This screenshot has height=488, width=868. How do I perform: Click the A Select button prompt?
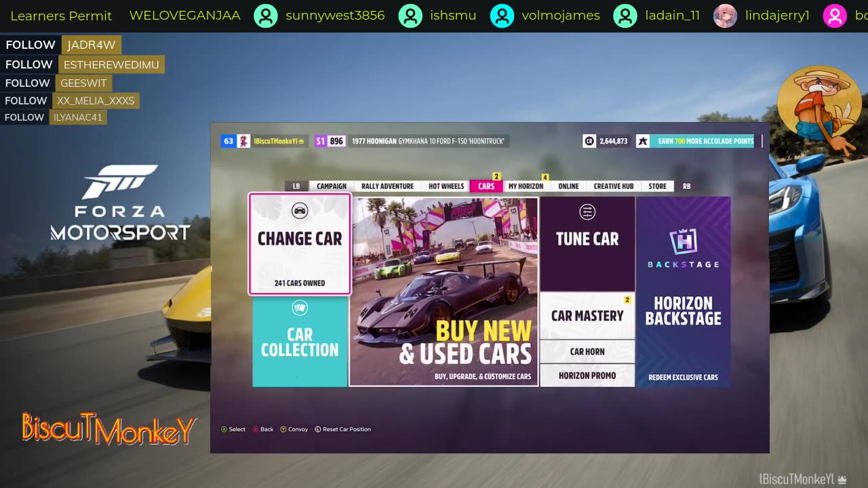(x=233, y=429)
